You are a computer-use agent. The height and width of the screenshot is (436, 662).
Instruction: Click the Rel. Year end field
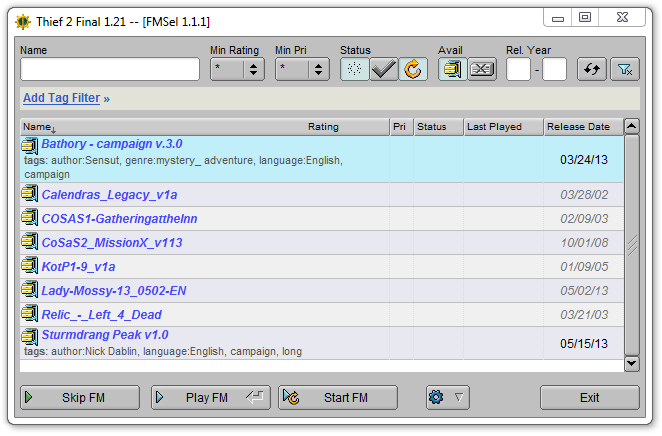(x=554, y=69)
